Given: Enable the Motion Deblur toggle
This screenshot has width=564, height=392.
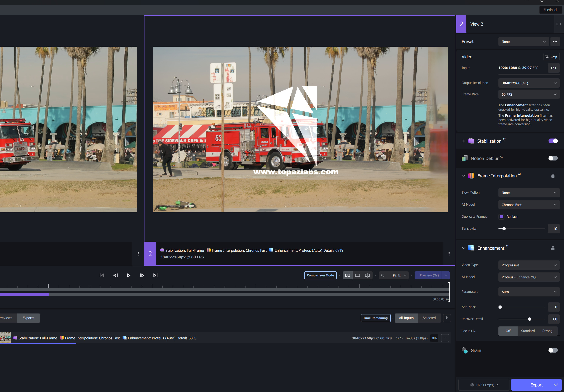Looking at the screenshot, I should pos(553,158).
